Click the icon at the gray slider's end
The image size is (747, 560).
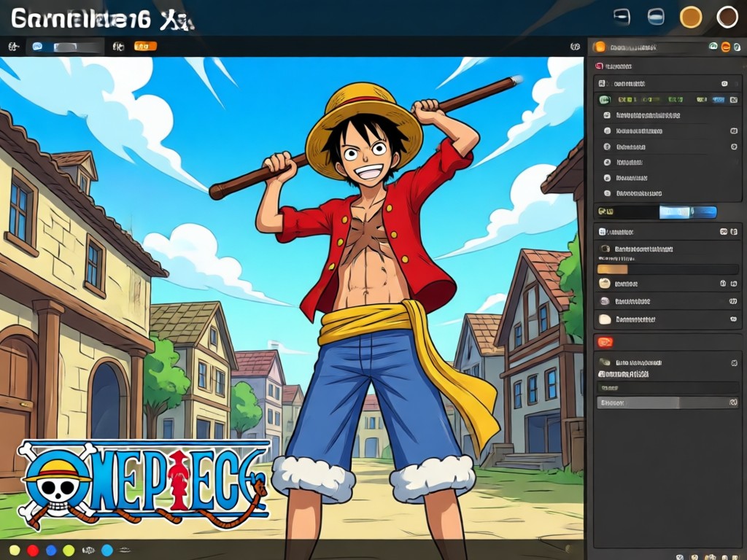[733, 402]
